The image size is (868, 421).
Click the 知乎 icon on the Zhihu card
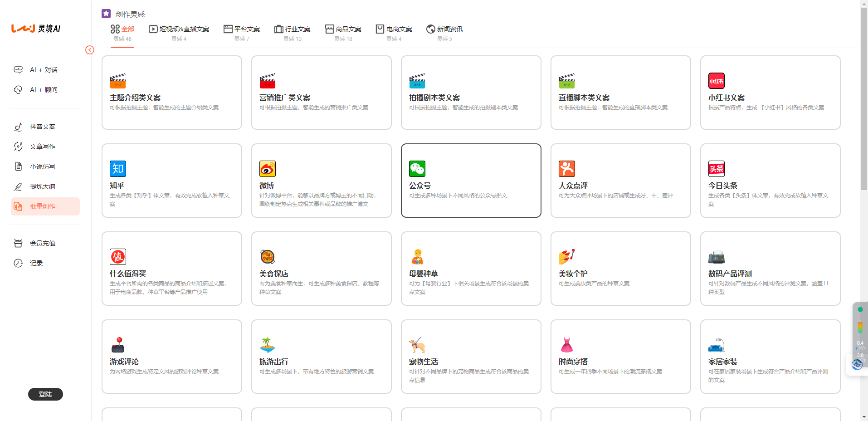tap(117, 168)
